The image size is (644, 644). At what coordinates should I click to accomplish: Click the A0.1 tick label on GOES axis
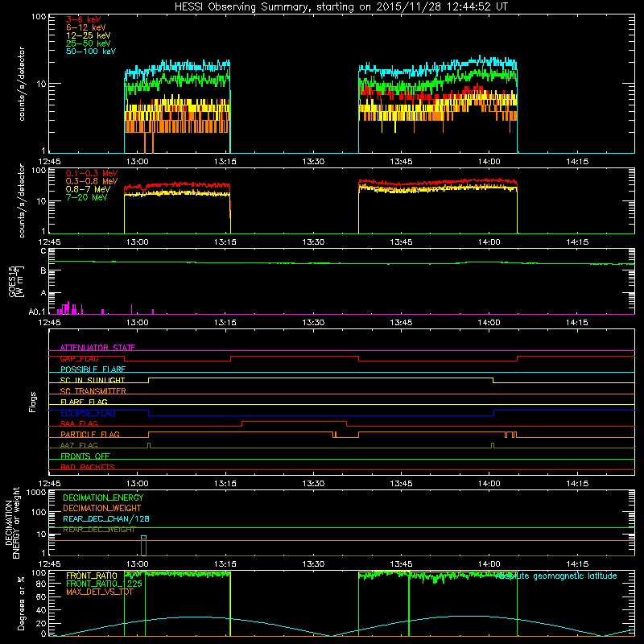pos(37,312)
